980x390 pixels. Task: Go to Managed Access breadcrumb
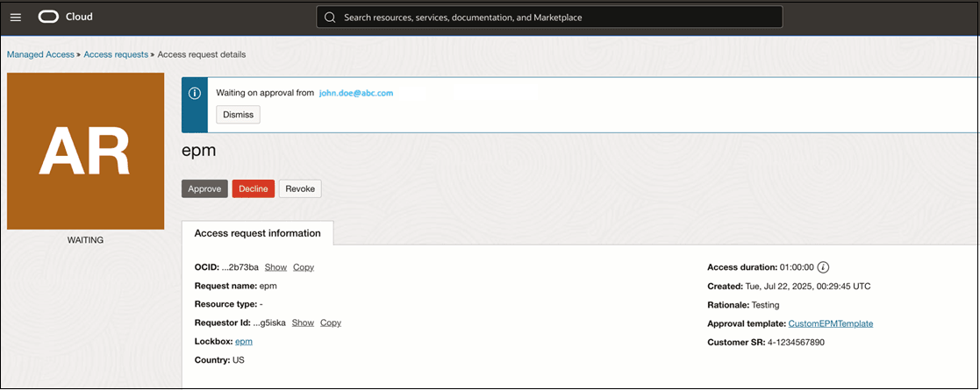pyautogui.click(x=40, y=54)
